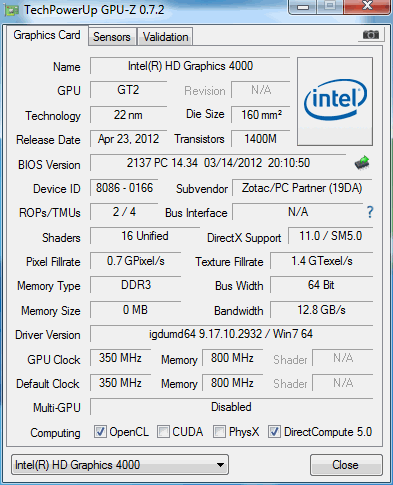
Task: Minimize the GPU-Z window
Action: coord(303,7)
